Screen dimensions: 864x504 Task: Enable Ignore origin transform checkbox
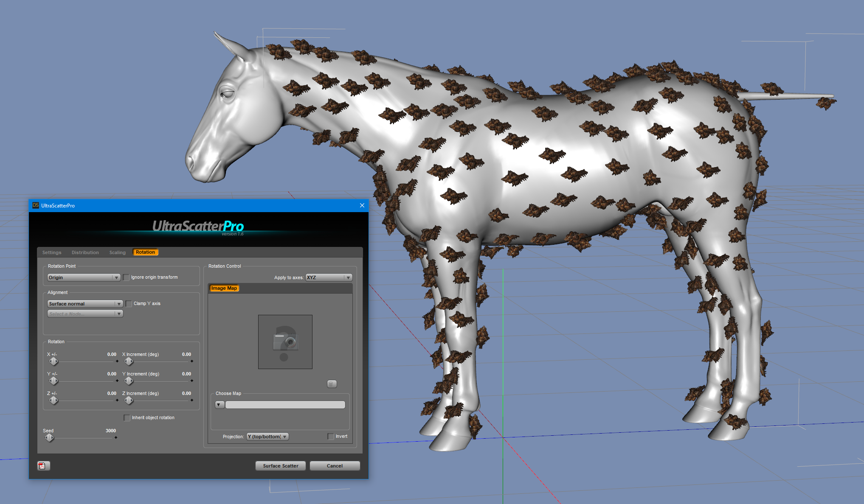coord(126,277)
